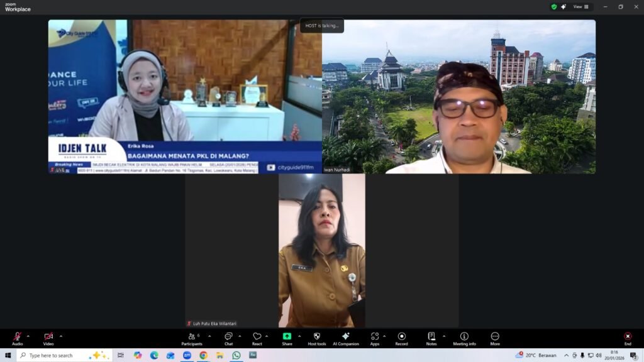
Task: Turn on camera with the Video button
Action: (x=48, y=337)
